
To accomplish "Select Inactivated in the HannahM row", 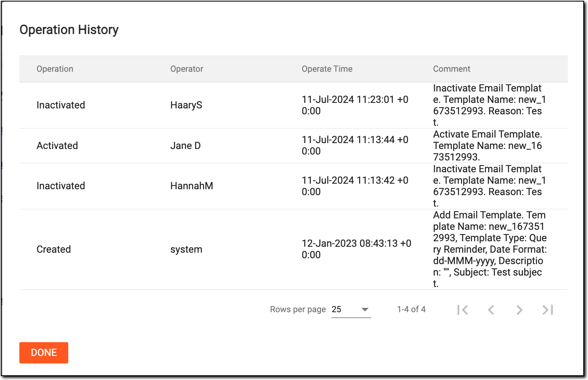I will coord(61,186).
